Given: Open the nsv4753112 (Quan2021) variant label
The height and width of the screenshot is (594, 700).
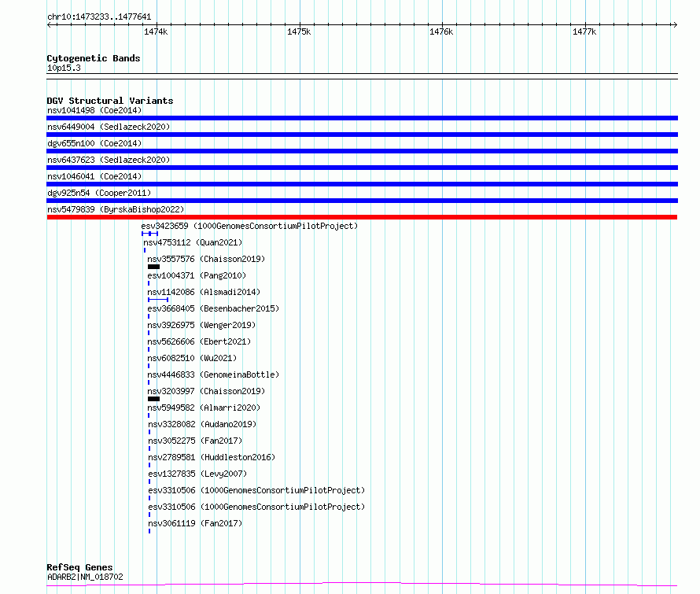Looking at the screenshot, I should (x=193, y=242).
